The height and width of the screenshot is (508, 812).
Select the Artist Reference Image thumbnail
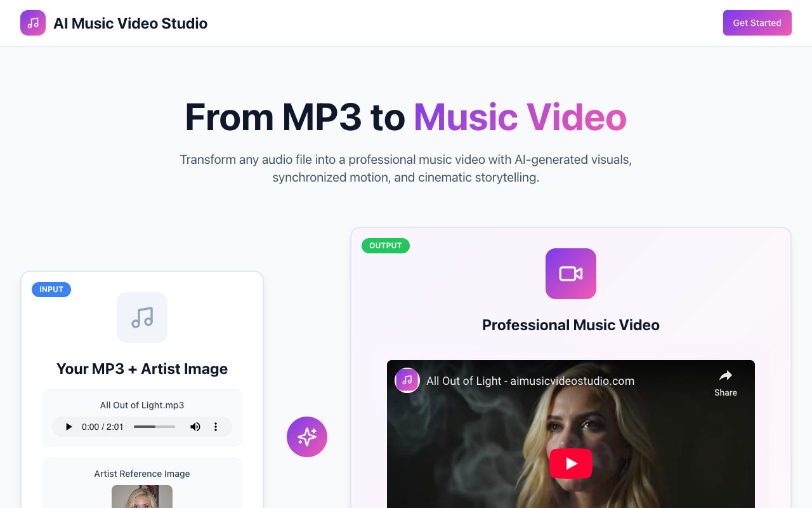click(x=142, y=497)
